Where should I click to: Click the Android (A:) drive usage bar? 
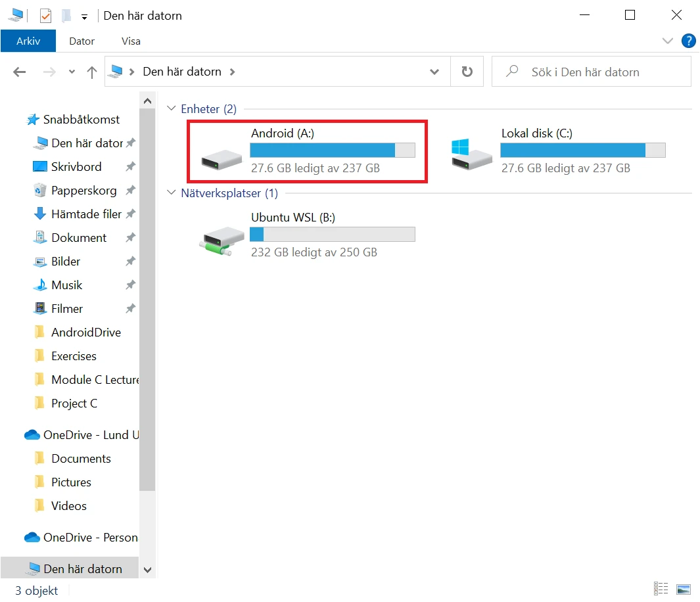[x=333, y=150]
